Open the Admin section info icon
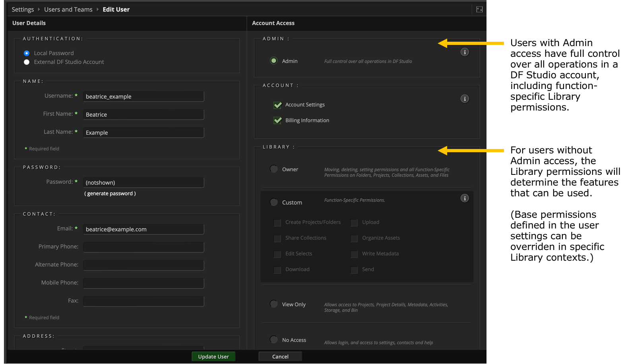628x364 pixels. [464, 52]
